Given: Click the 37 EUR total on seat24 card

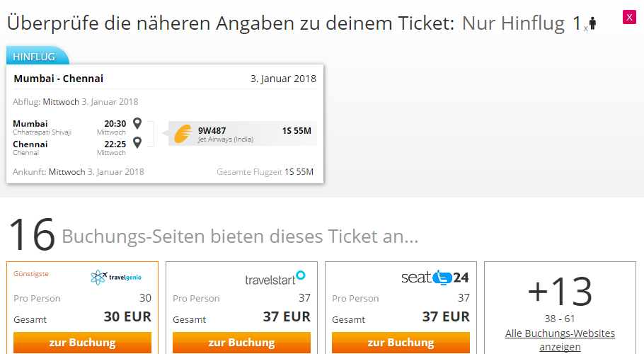Looking at the screenshot, I should tap(446, 316).
